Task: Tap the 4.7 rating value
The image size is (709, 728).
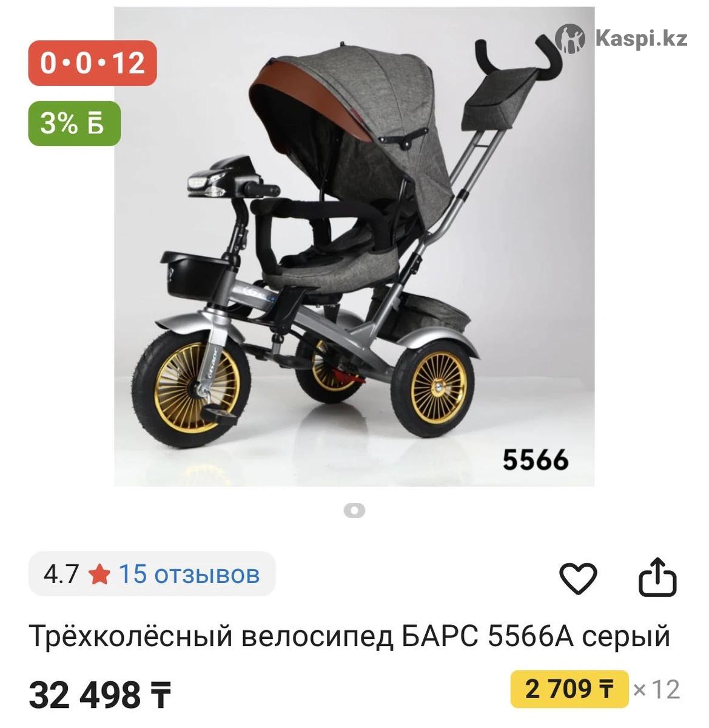Action: click(61, 574)
